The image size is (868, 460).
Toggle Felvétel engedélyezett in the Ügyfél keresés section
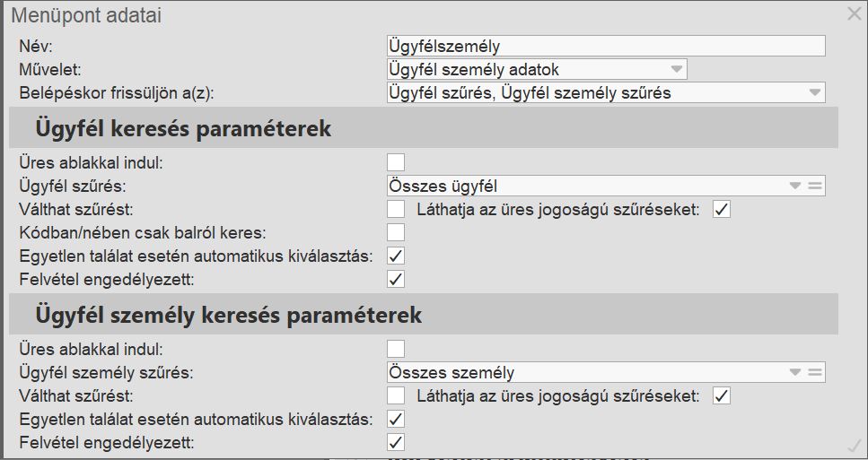click(396, 279)
